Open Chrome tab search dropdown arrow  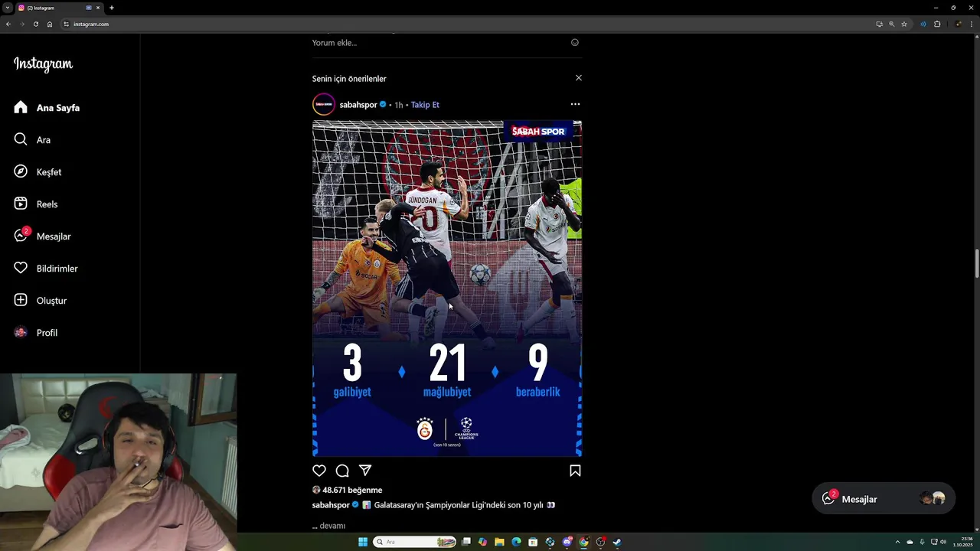(7, 8)
